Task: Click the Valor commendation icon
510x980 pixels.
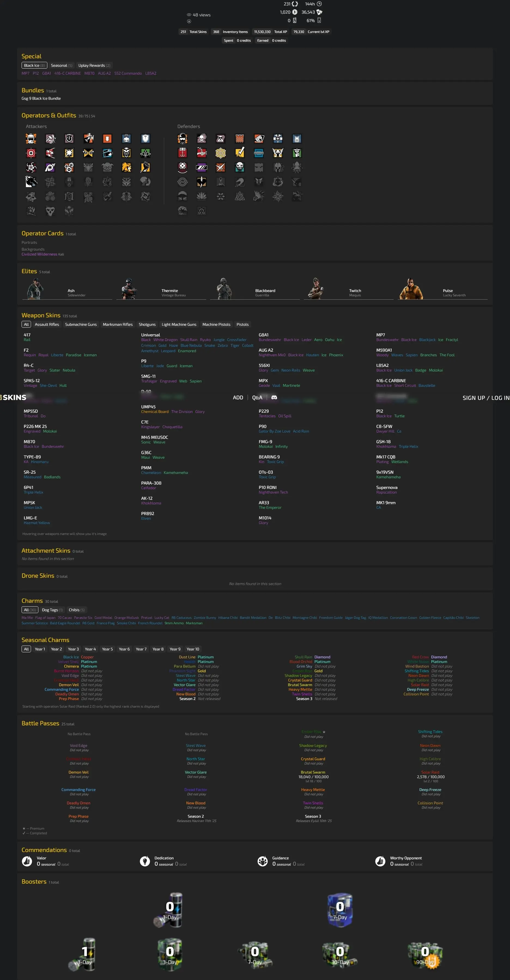Action: [27, 861]
